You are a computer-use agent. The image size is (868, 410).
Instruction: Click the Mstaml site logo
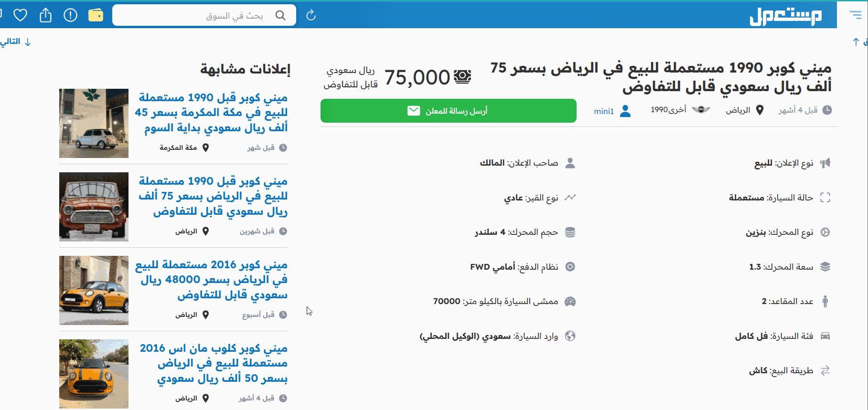tap(785, 16)
